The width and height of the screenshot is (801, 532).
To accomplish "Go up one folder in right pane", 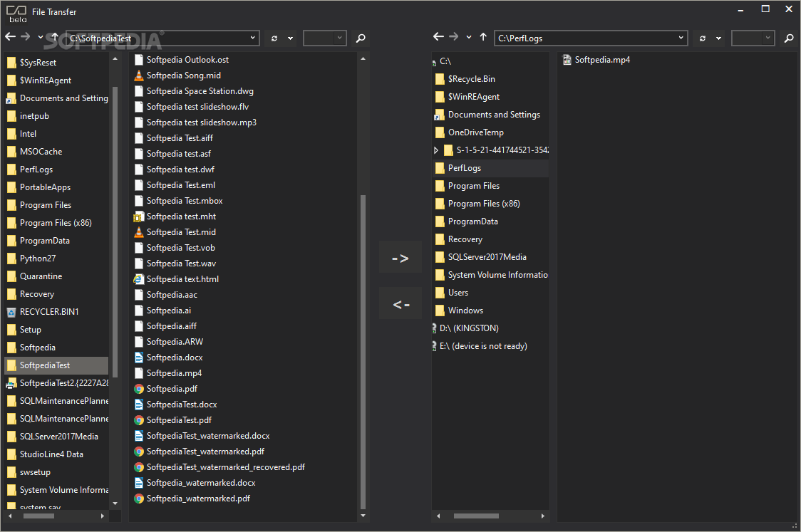I will click(x=482, y=37).
